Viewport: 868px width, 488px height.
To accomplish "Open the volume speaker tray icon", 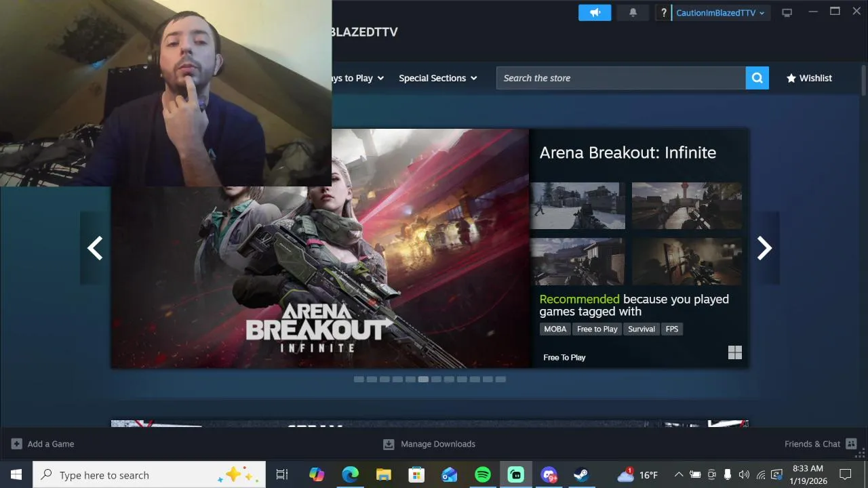I will point(744,474).
